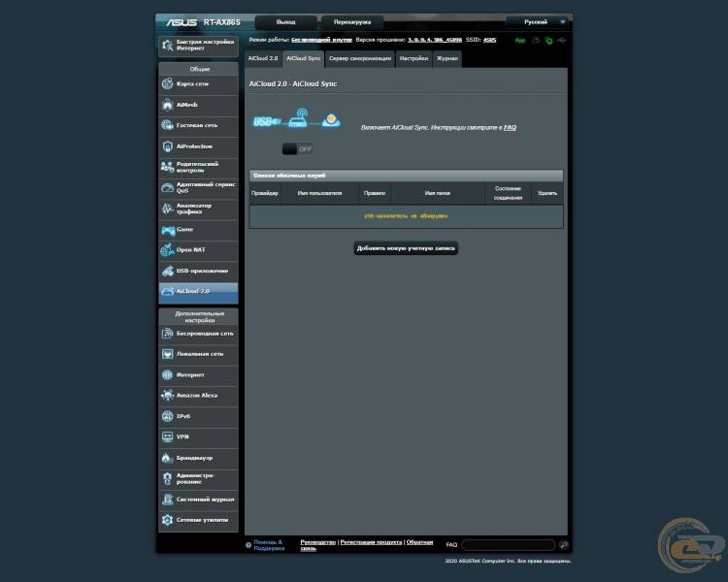Image resolution: width=728 pixels, height=582 pixels.
Task: Click the ASUS RT-AX86S logo
Action: point(204,21)
